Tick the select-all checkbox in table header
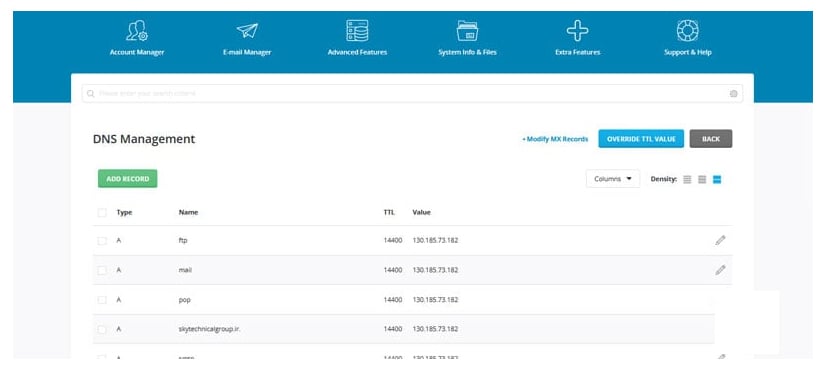Viewport: 820px width, 368px height. (x=102, y=213)
